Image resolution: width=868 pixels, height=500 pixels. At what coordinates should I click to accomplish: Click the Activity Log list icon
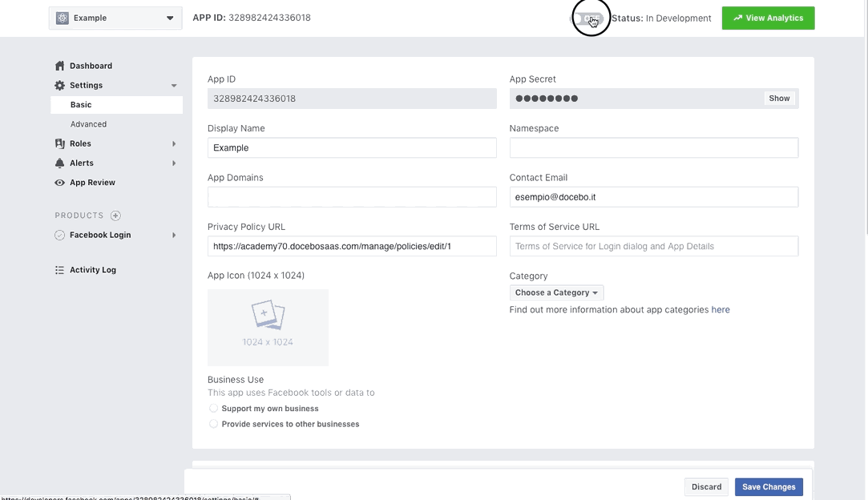[60, 270]
